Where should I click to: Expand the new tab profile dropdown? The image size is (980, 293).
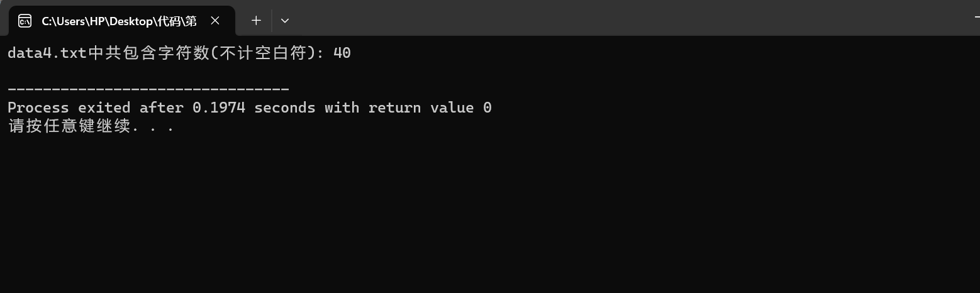click(285, 21)
